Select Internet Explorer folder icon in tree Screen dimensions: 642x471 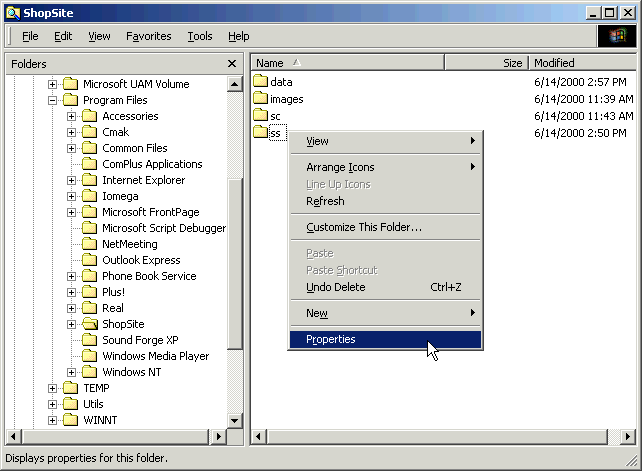click(91, 180)
